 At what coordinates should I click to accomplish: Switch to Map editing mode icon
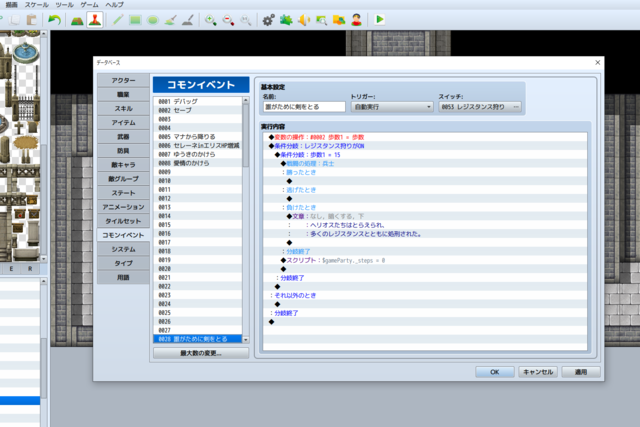[x=77, y=20]
